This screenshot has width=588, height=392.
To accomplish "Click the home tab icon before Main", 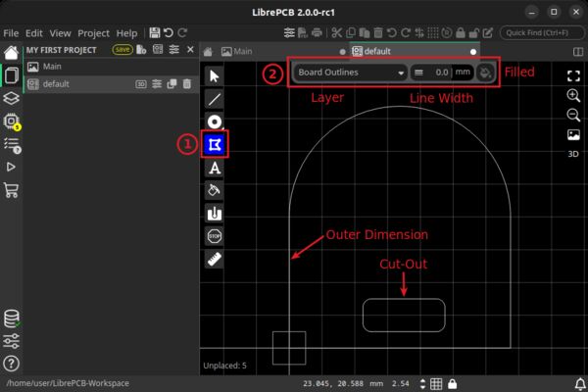I will [208, 51].
